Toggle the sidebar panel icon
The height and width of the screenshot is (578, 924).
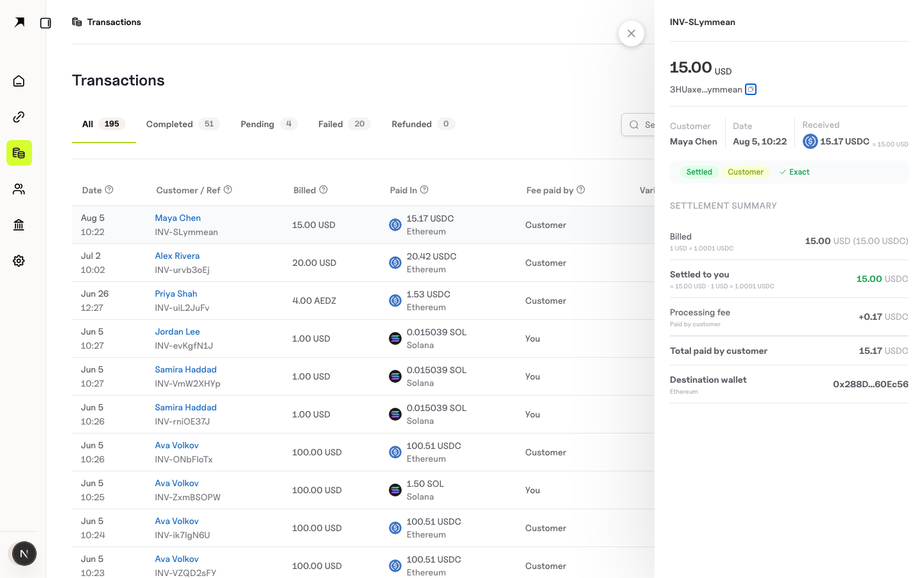[46, 23]
